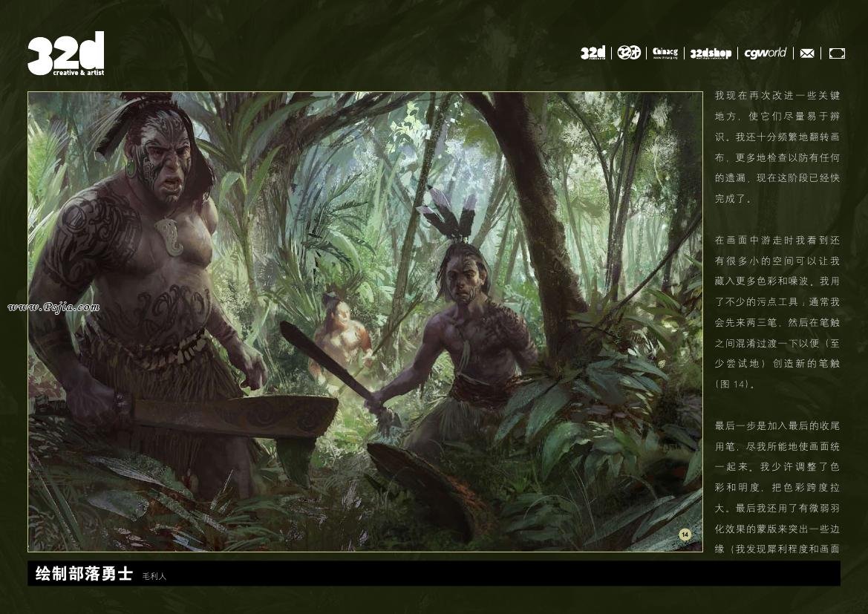
Task: Select the subtitle text 毛利人
Action: [154, 576]
